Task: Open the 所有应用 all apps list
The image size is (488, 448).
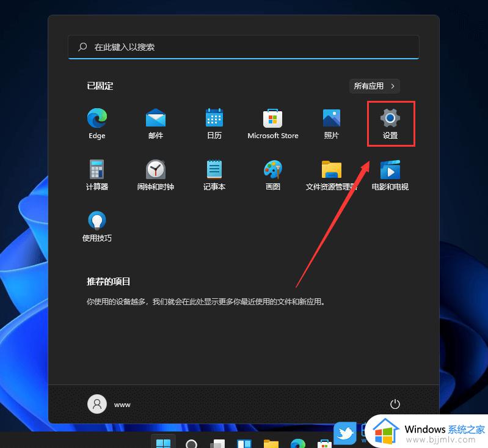Action: tap(374, 86)
